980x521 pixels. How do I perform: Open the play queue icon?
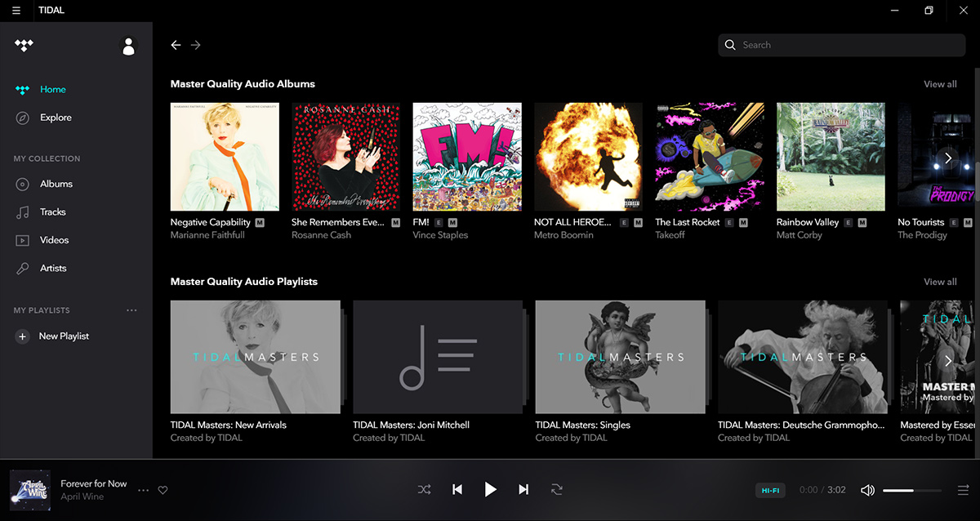pyautogui.click(x=963, y=490)
